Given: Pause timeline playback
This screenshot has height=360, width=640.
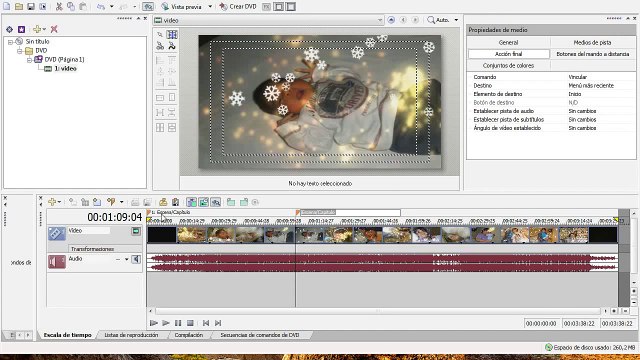Looking at the screenshot, I should point(178,323).
